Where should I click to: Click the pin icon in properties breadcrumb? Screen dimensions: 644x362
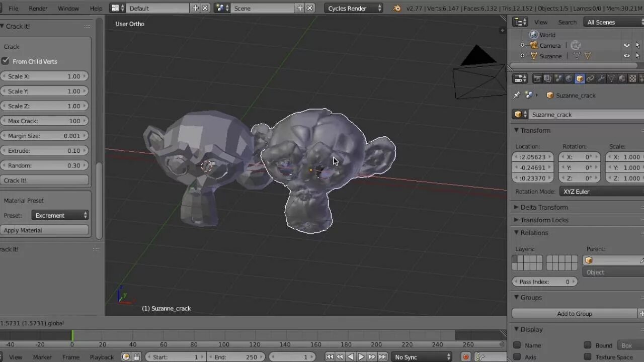point(516,95)
